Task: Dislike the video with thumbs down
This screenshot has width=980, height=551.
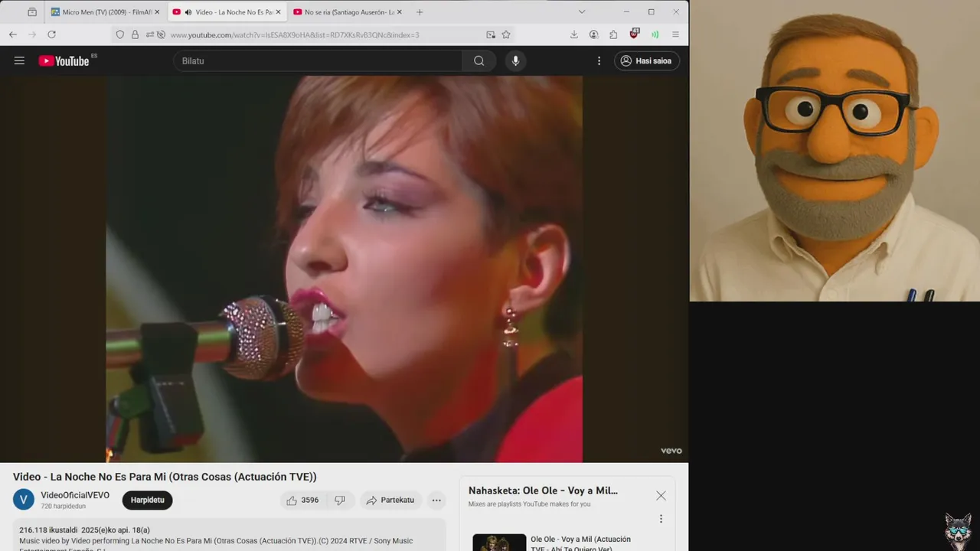Action: click(x=340, y=500)
